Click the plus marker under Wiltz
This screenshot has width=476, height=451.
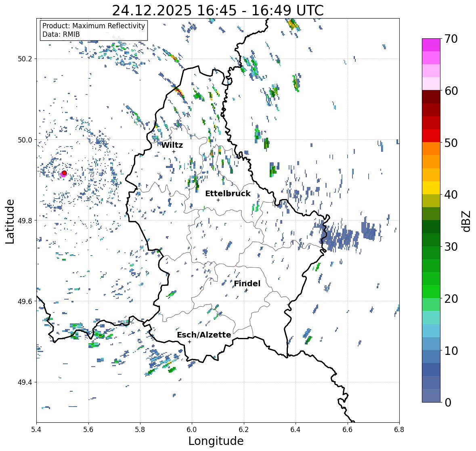[x=174, y=151]
